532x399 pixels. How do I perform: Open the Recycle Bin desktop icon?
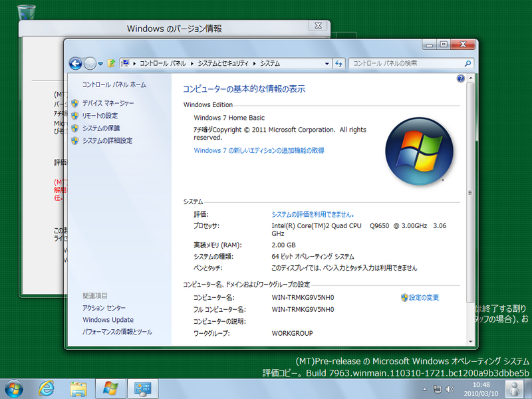coord(27,12)
